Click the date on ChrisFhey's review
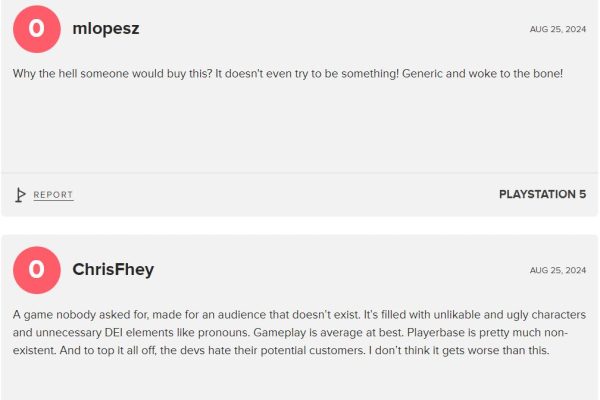Image resolution: width=600 pixels, height=400 pixels. tap(558, 270)
